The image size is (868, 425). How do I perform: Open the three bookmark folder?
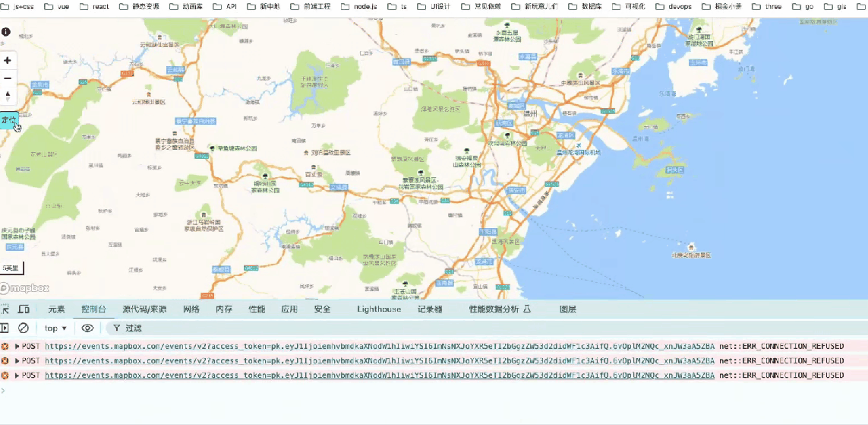[767, 7]
